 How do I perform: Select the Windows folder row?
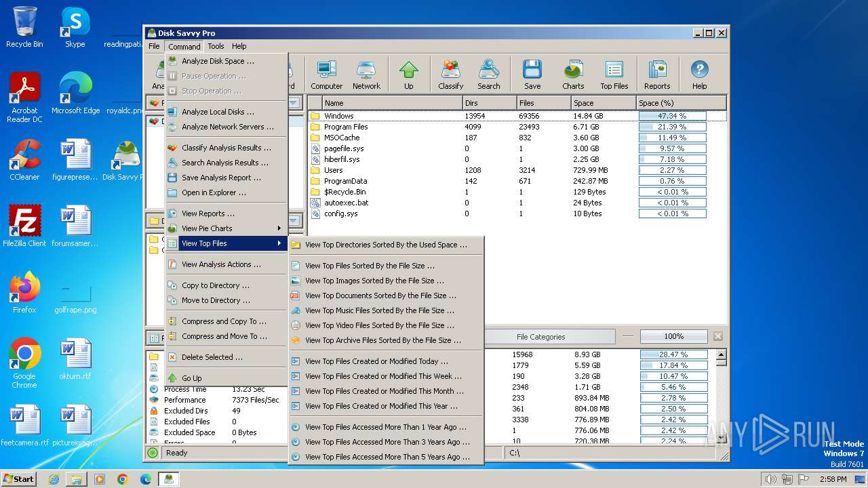pyautogui.click(x=517, y=116)
